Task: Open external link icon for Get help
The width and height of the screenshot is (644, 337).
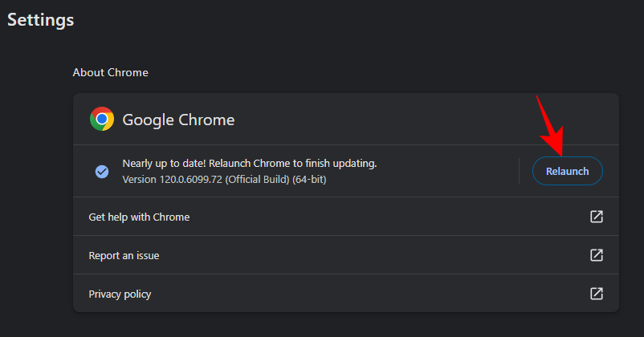Action: (596, 217)
